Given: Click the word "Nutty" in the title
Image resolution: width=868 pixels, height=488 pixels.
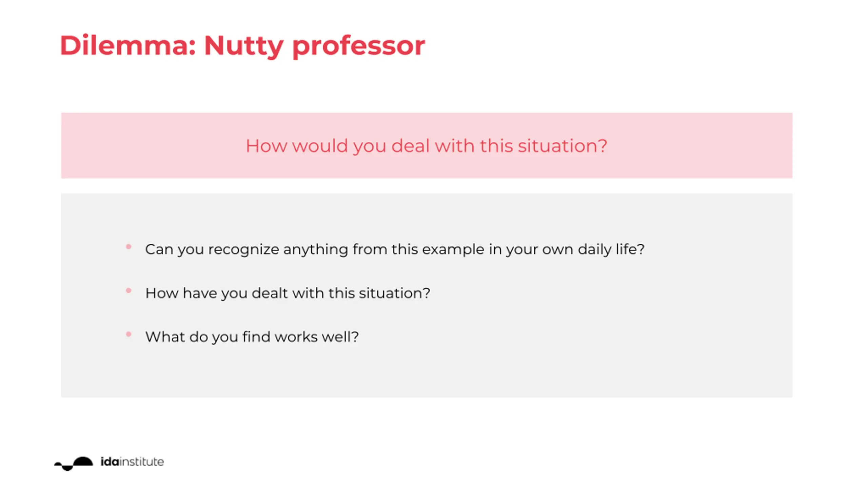Looking at the screenshot, I should point(243,45).
